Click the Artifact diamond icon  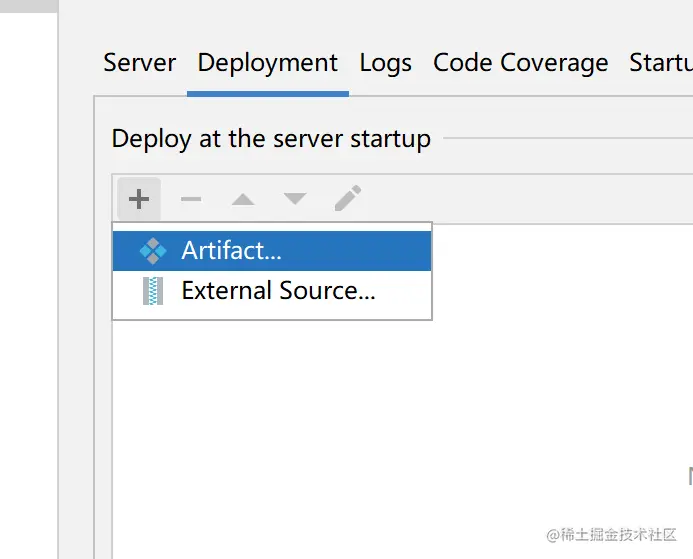(x=153, y=251)
